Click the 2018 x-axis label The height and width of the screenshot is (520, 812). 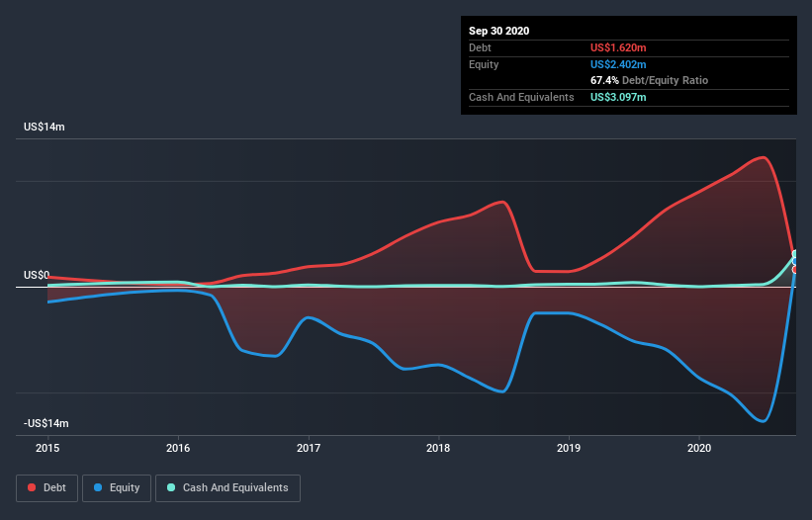[x=438, y=448]
